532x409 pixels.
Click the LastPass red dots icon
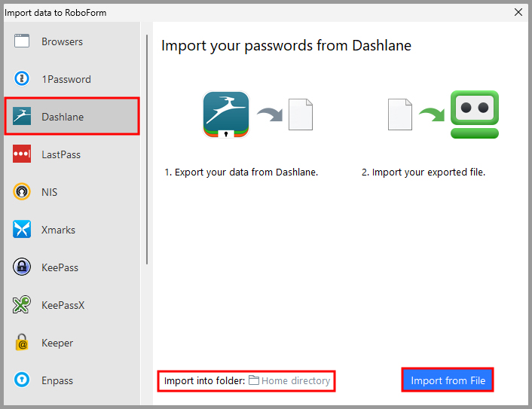22,154
